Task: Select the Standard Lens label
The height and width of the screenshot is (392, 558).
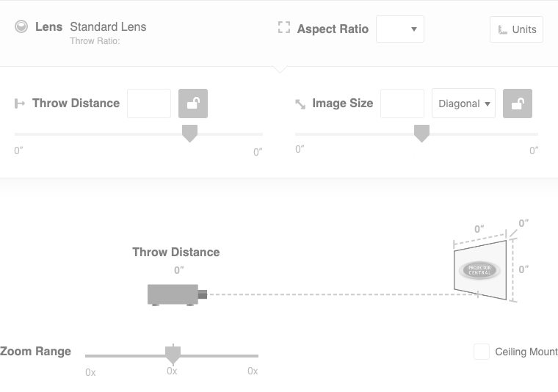Action: click(x=108, y=26)
